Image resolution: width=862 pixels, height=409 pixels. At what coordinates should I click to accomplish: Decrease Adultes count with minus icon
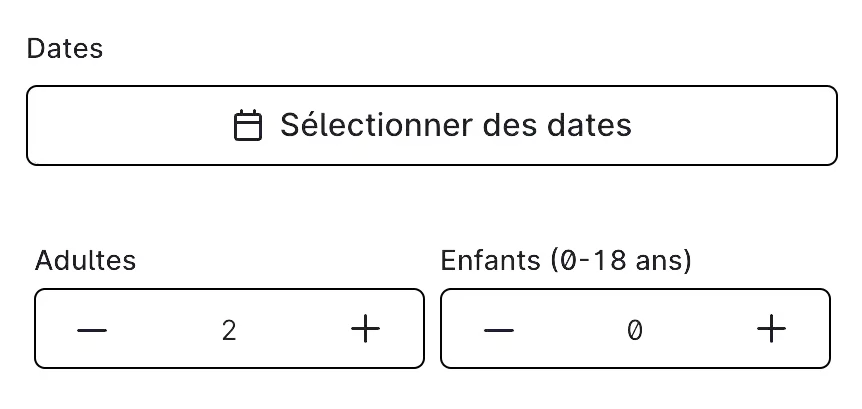coord(92,330)
